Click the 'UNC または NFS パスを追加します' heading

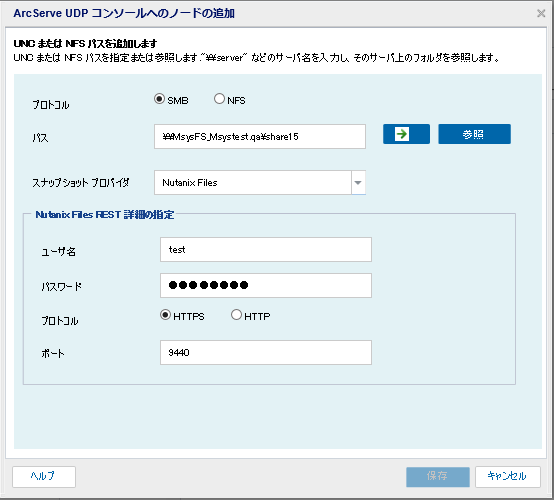[x=85, y=43]
